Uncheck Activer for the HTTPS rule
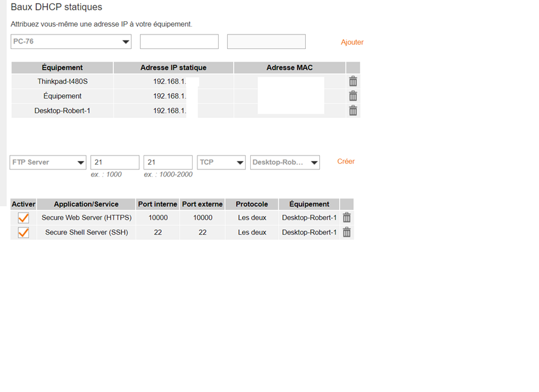This screenshot has width=539, height=392. (x=24, y=218)
